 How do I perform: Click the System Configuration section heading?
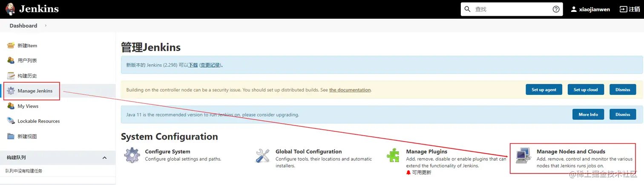coord(170,137)
